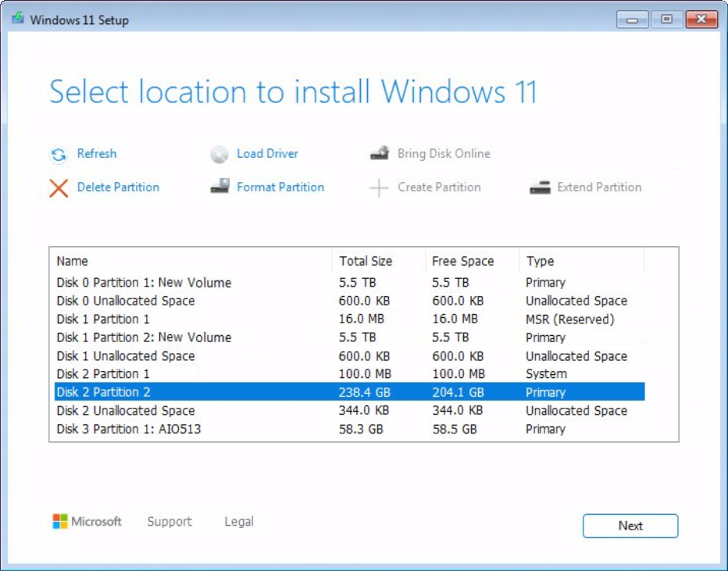The height and width of the screenshot is (571, 728).
Task: Close the Windows 11 Setup window
Action: point(701,20)
